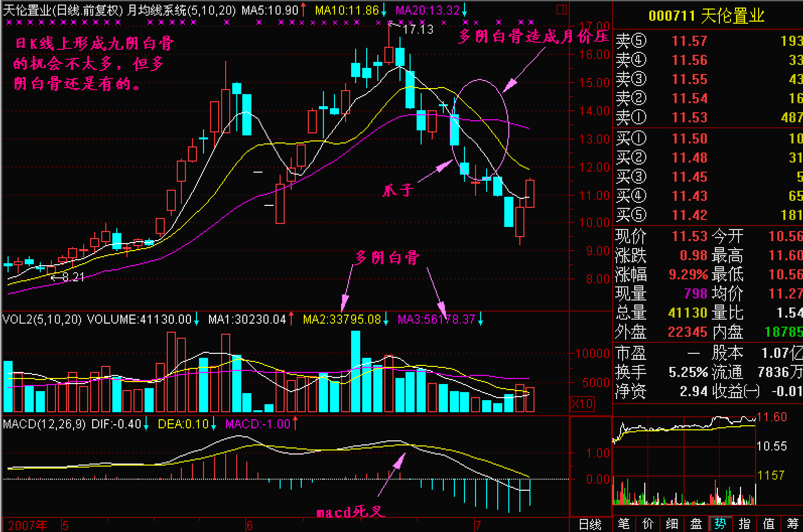This screenshot has height=532, width=803.
Task: Click the panel layout icon above chart
Action: click(x=562, y=10)
